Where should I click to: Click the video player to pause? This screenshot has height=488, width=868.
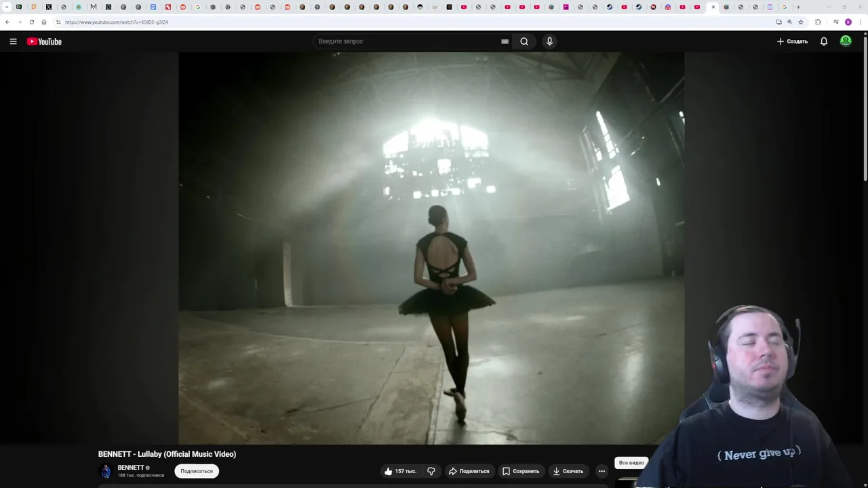point(431,248)
